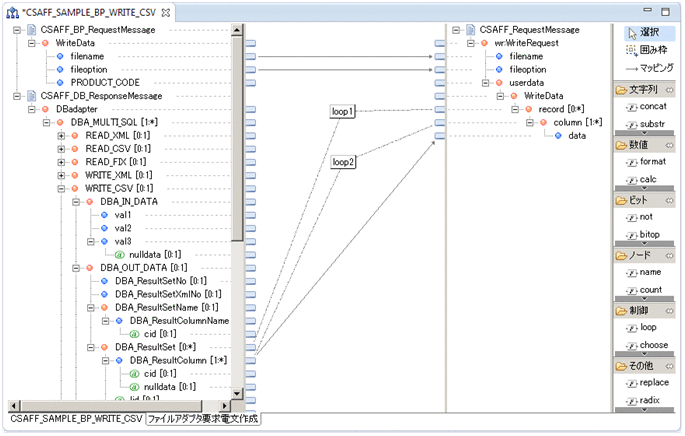Screen dimensions: 685x436
Task: Pick the format function in 数値 group
Action: [x=650, y=161]
